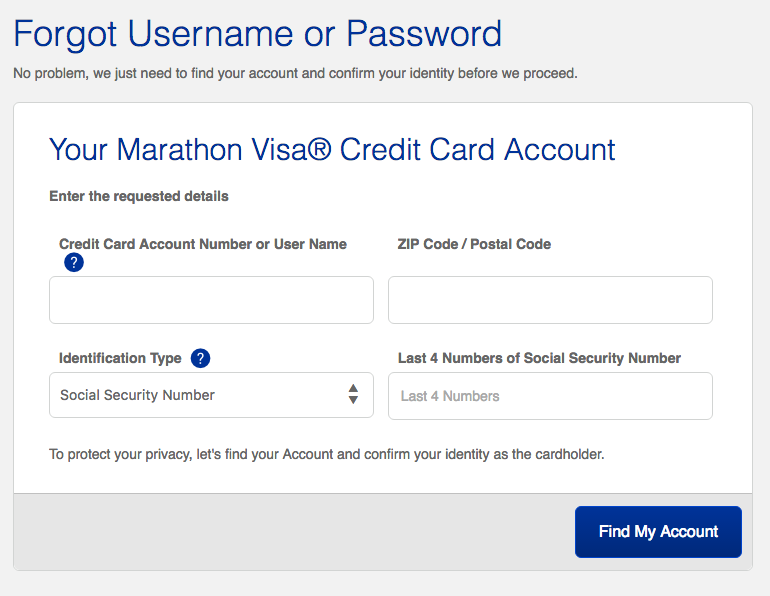
Task: Click the Find My Account button
Action: 658,532
